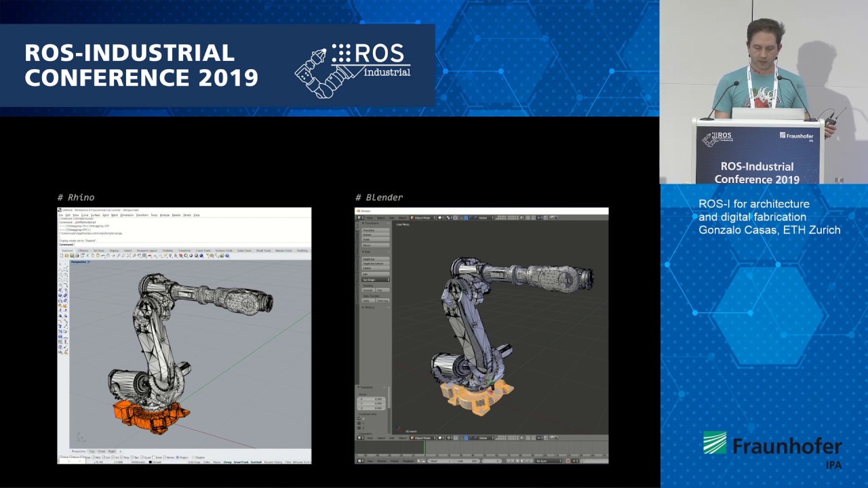
Task: Click the New file icon in Rhino toolbar
Action: tap(61, 256)
